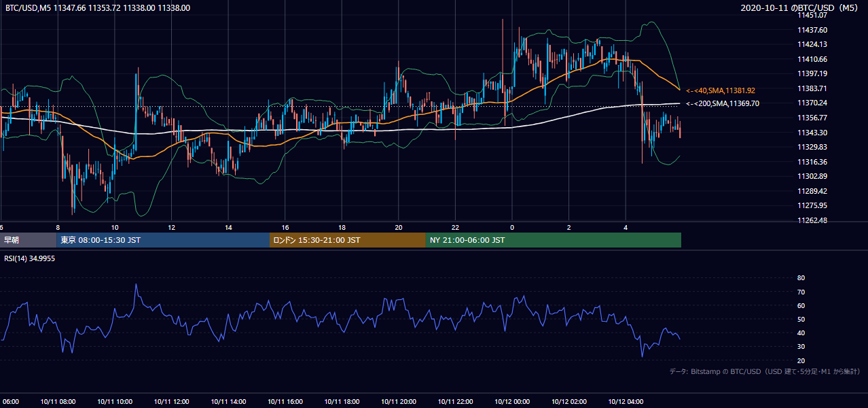This screenshot has height=408, width=868.
Task: Click price axis label 11289.42
Action: pyautogui.click(x=812, y=191)
